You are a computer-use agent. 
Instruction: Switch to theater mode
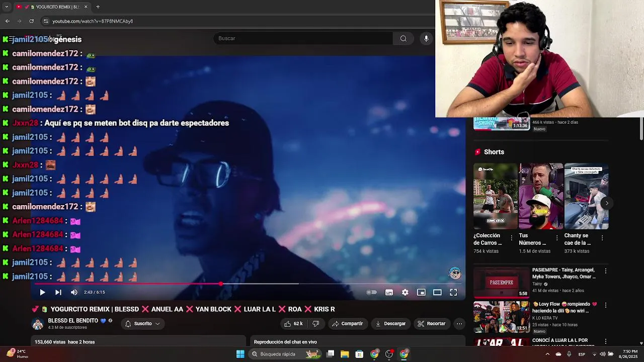pyautogui.click(x=437, y=292)
